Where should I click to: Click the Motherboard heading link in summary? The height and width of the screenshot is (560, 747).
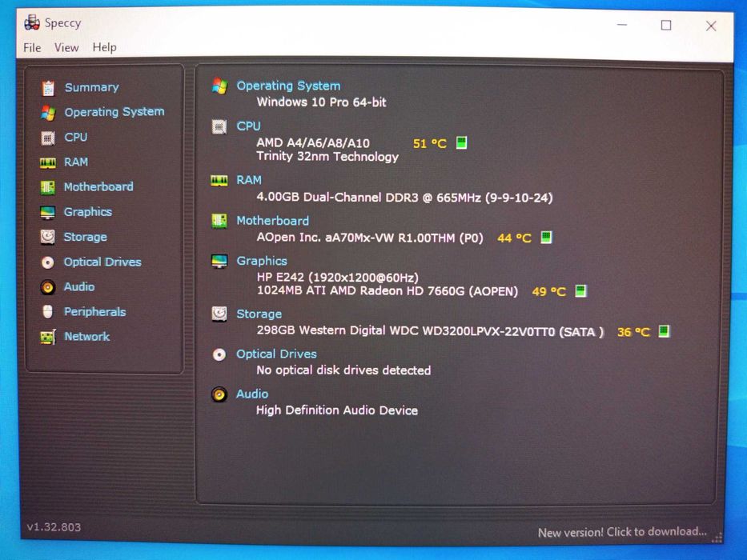[x=272, y=221]
